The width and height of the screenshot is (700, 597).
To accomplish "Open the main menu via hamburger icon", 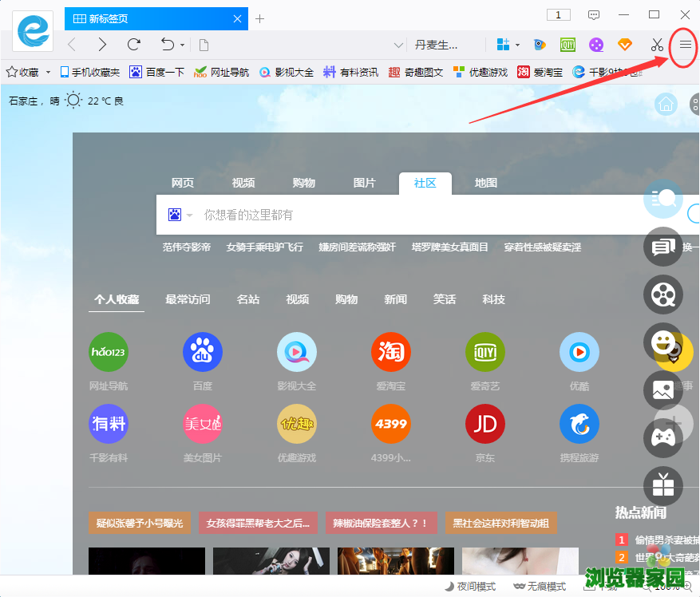I will point(684,45).
